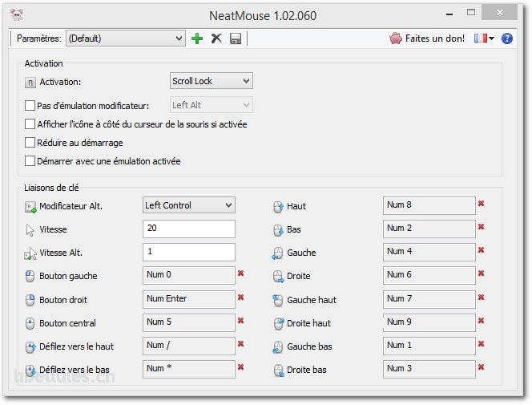This screenshot has width=532, height=405.
Task: Remove the Gauche Num 4 binding
Action: (481, 250)
